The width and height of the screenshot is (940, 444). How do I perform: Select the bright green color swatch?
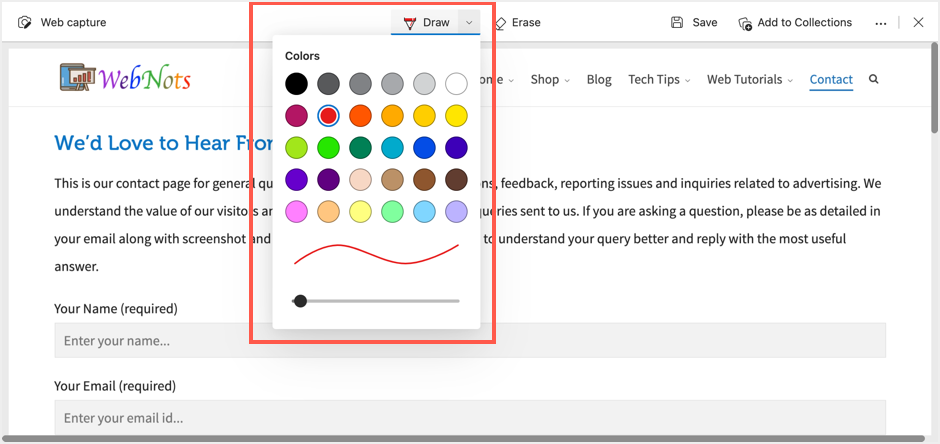click(x=328, y=148)
